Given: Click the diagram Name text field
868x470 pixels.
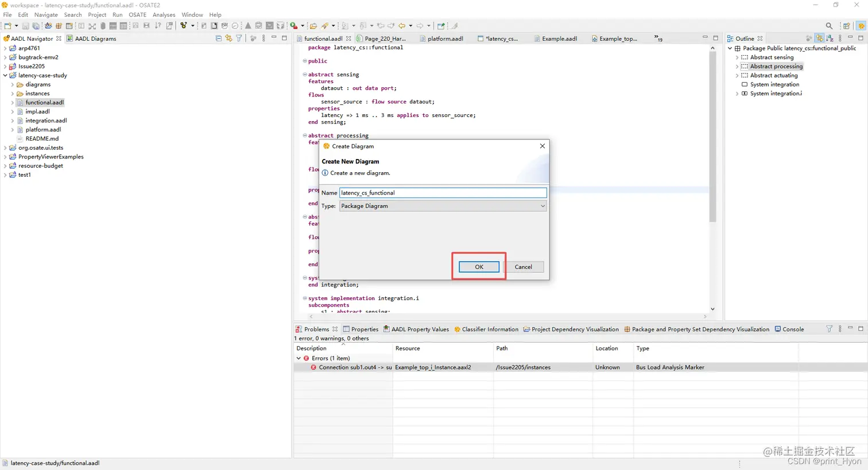Looking at the screenshot, I should pyautogui.click(x=443, y=193).
